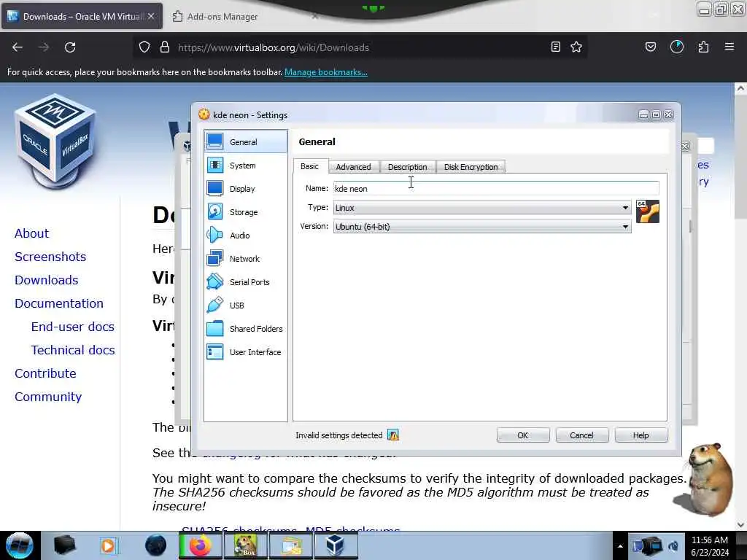Click Cancel in kde neon Settings

click(x=581, y=435)
